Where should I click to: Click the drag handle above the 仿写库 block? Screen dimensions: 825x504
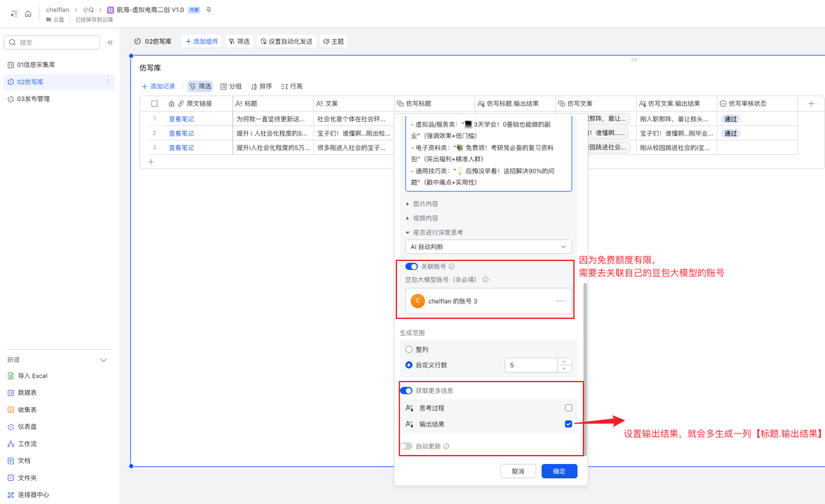coord(634,59)
